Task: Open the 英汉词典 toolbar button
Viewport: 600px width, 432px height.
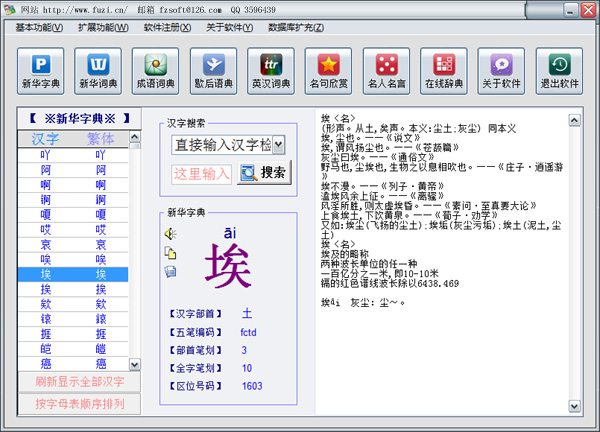Action: tap(271, 71)
